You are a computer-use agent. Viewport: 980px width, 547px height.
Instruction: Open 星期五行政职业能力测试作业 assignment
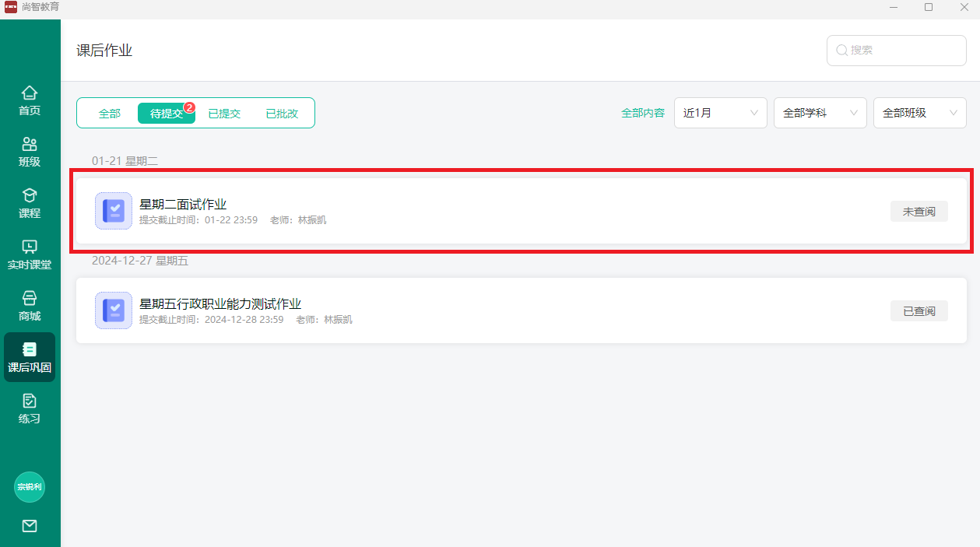coord(220,304)
